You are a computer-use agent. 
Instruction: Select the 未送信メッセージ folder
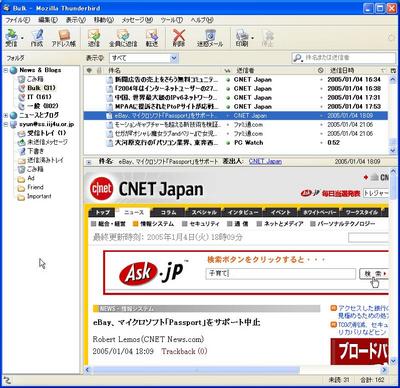click(47, 142)
